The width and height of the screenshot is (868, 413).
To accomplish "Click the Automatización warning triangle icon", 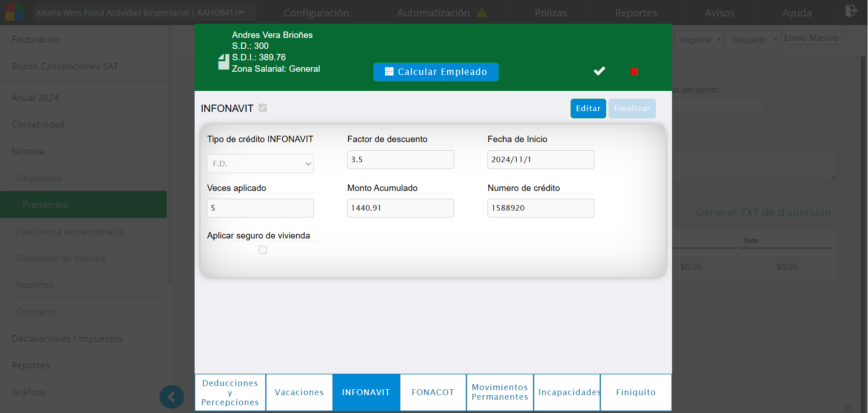I will point(482,13).
